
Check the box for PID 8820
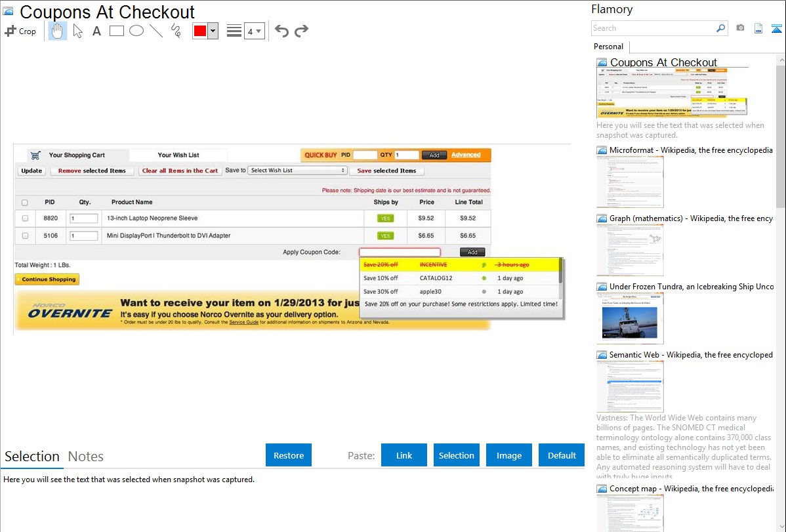coord(25,218)
